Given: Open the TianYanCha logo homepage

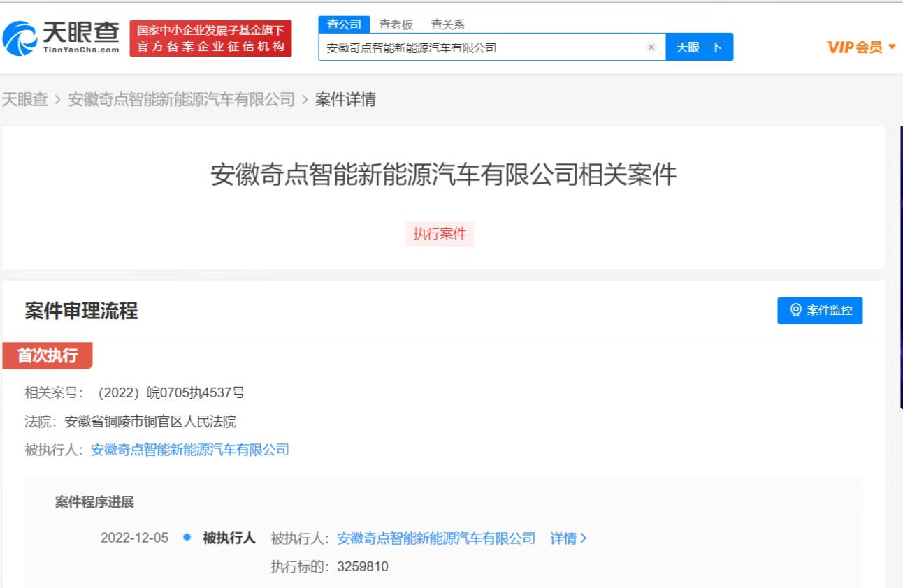Looking at the screenshot, I should coord(62,38).
